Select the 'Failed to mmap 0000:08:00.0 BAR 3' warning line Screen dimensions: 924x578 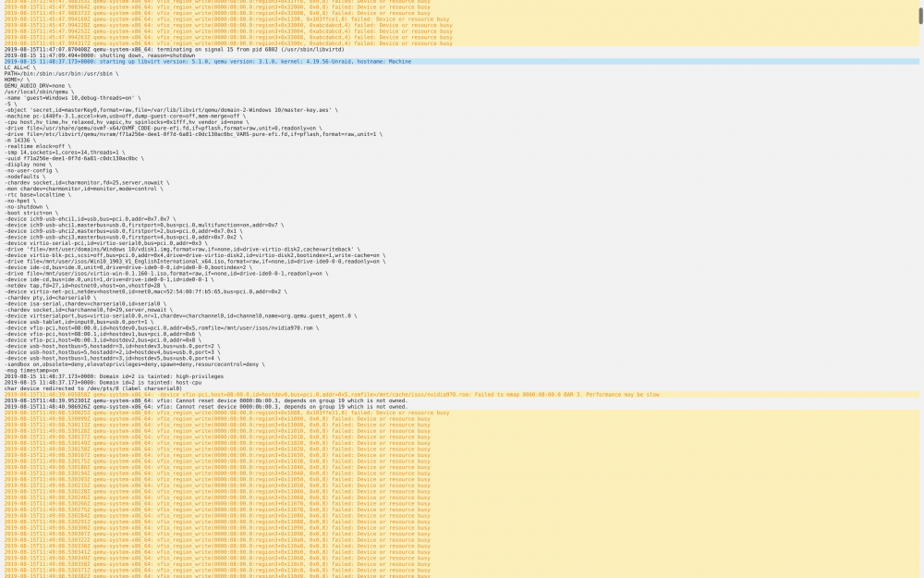click(461, 395)
